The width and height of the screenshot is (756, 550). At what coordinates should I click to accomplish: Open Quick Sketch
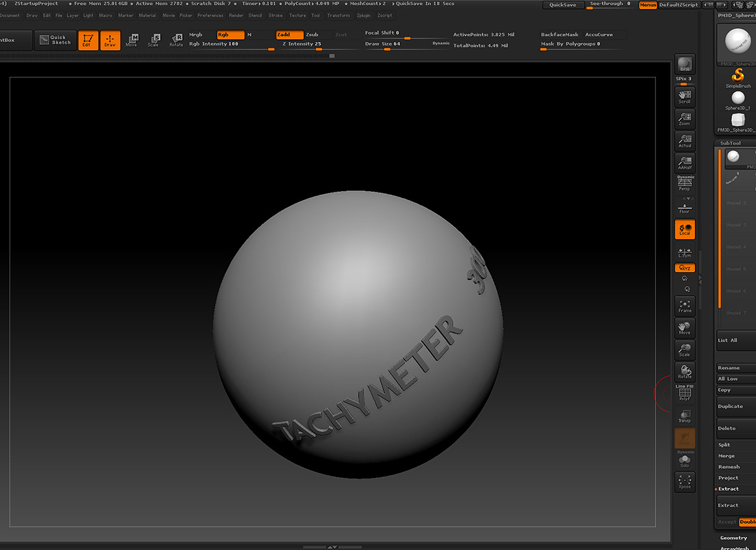pos(56,40)
